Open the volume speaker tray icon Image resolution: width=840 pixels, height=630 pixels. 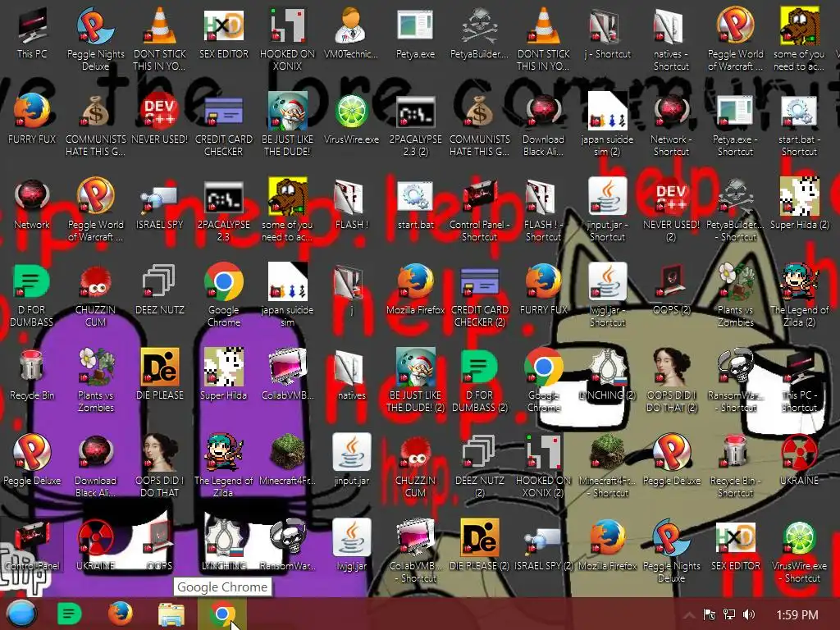(749, 615)
